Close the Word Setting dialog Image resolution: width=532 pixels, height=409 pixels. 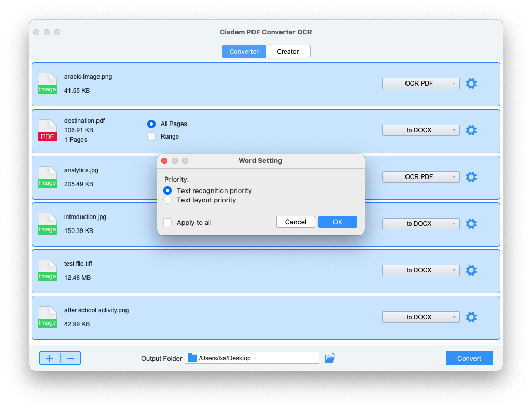pos(164,161)
